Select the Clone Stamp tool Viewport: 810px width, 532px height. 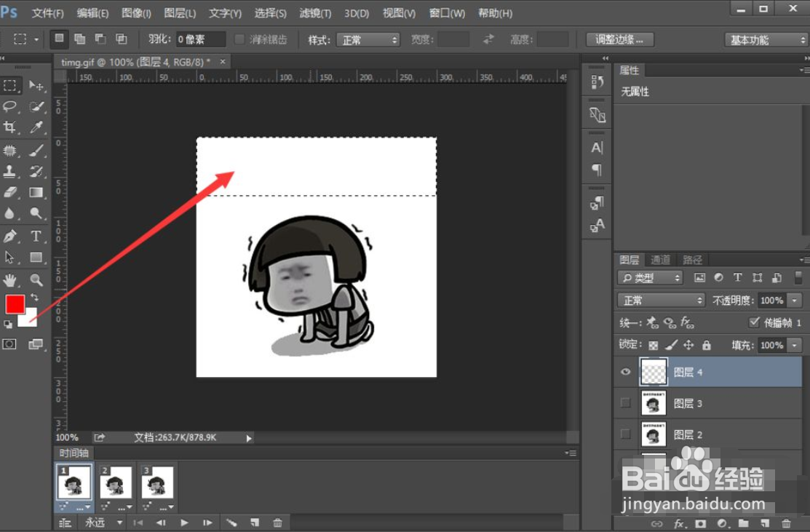[x=10, y=172]
